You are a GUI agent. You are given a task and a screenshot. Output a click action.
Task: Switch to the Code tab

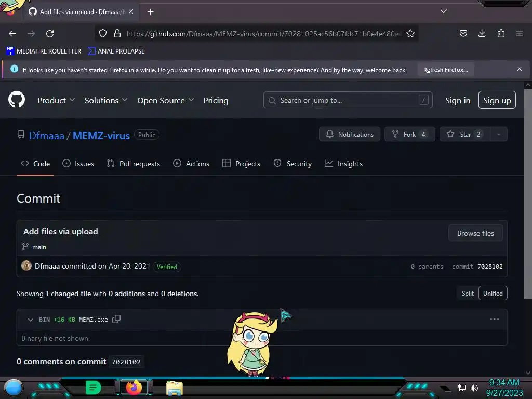click(x=35, y=164)
